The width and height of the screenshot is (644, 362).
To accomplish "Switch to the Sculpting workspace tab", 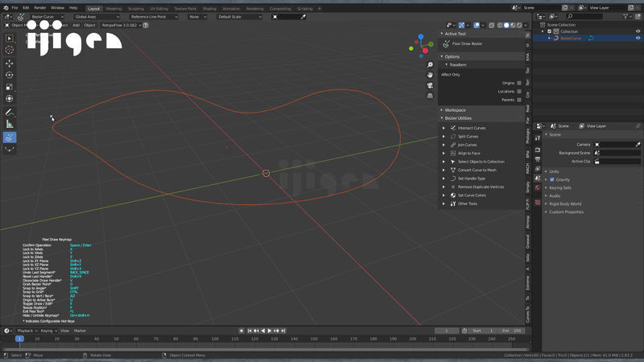I will click(x=135, y=9).
